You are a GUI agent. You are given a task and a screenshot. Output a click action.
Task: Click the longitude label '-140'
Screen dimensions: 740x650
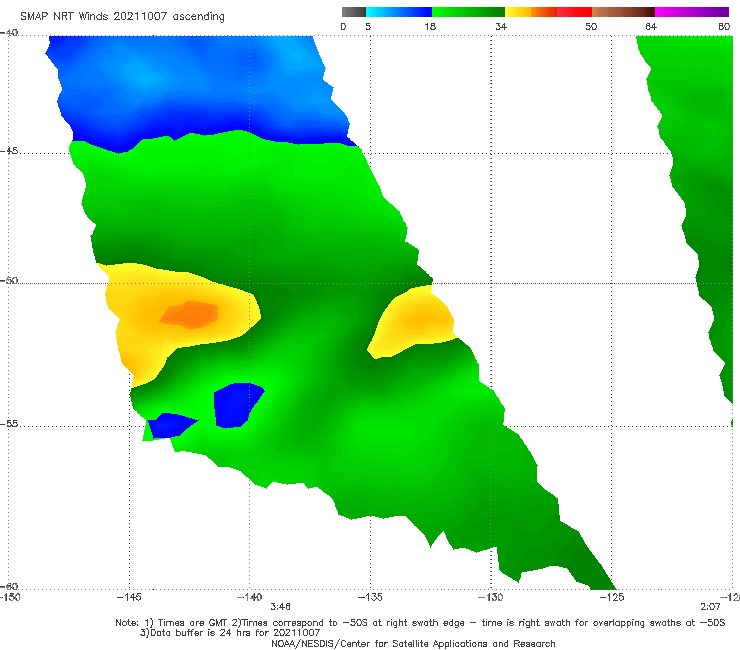click(249, 597)
